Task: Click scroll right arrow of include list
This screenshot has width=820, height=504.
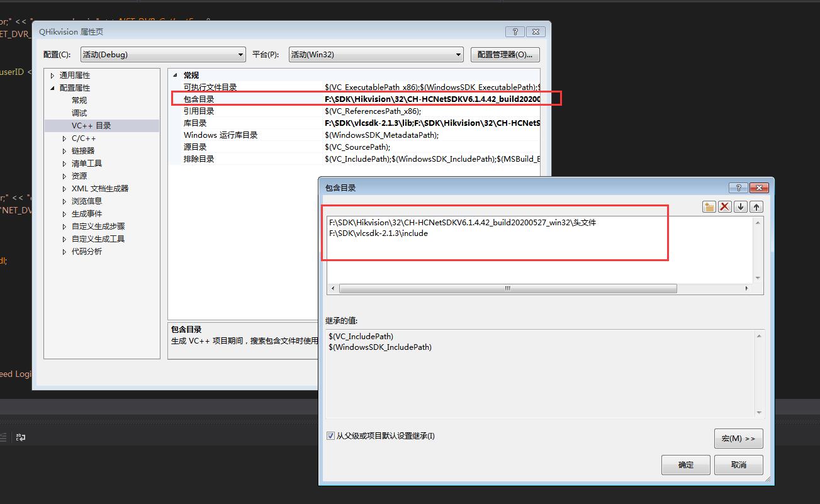Action: pyautogui.click(x=747, y=289)
